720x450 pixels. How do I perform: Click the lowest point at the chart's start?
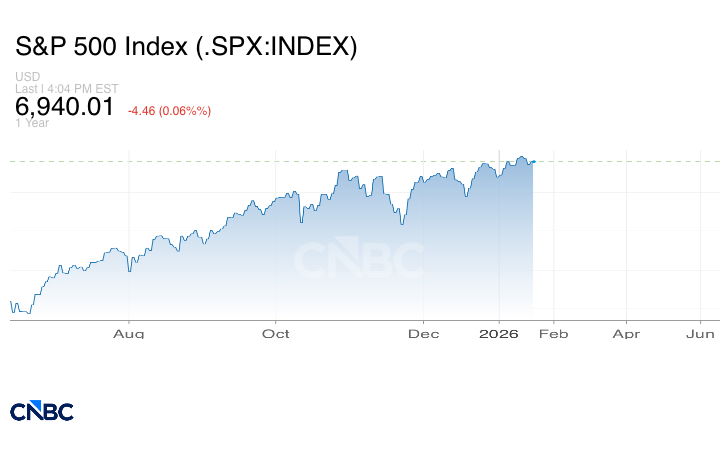point(27,313)
